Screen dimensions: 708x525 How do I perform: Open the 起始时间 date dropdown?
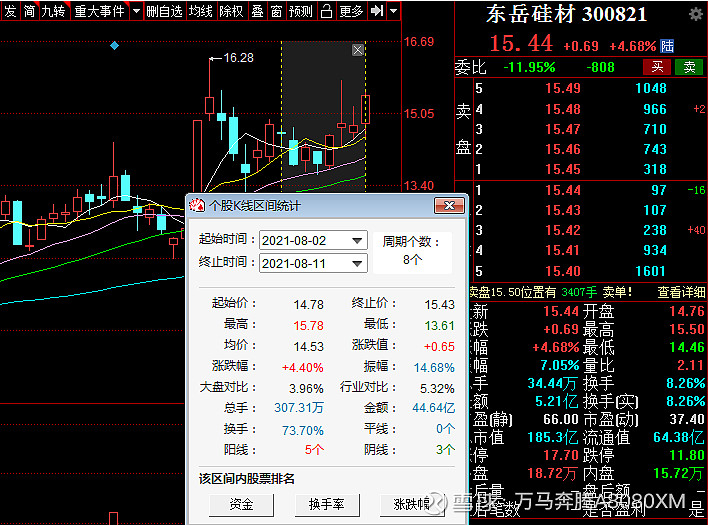357,241
